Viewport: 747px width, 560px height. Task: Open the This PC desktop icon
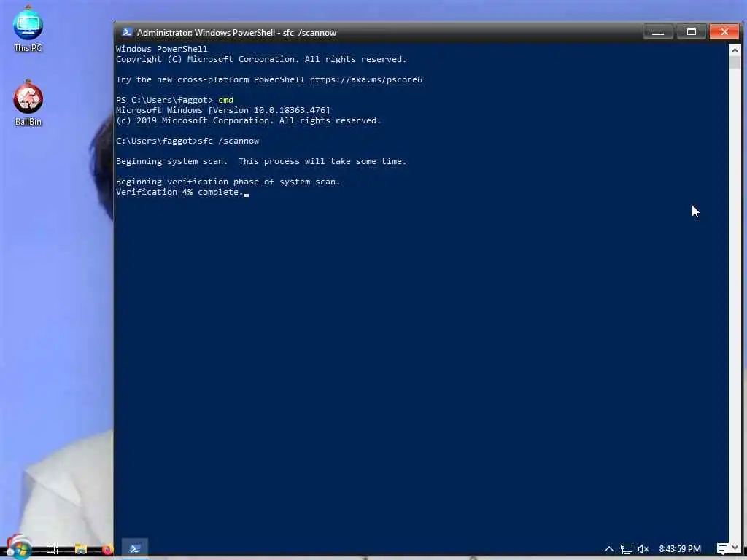28,29
